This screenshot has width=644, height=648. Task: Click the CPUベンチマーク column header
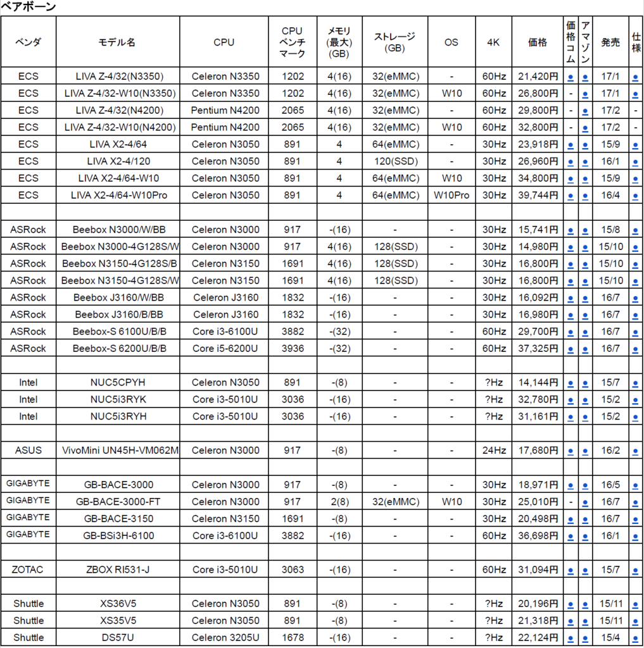[292, 42]
